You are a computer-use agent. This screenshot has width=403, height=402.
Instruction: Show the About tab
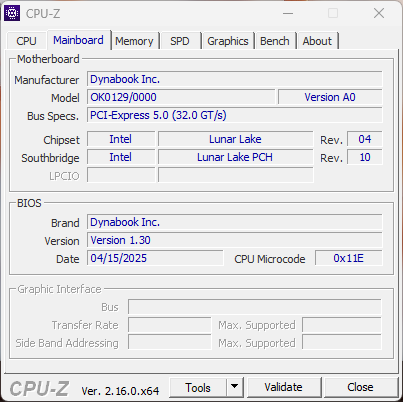click(317, 41)
